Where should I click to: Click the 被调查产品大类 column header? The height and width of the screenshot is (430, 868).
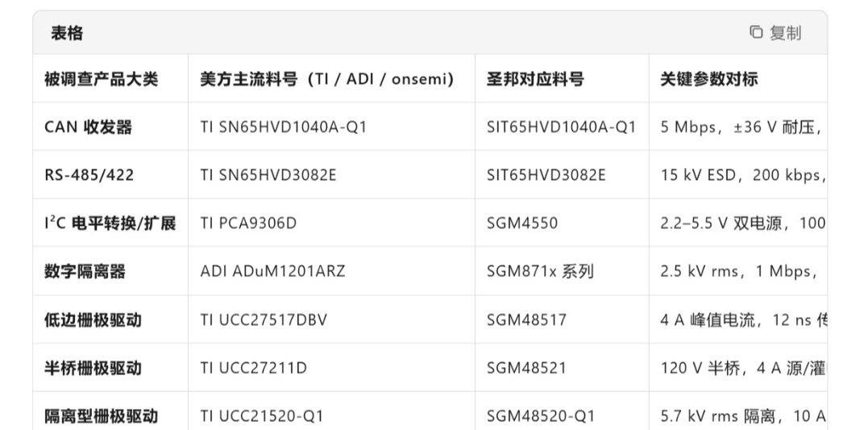coord(102,79)
